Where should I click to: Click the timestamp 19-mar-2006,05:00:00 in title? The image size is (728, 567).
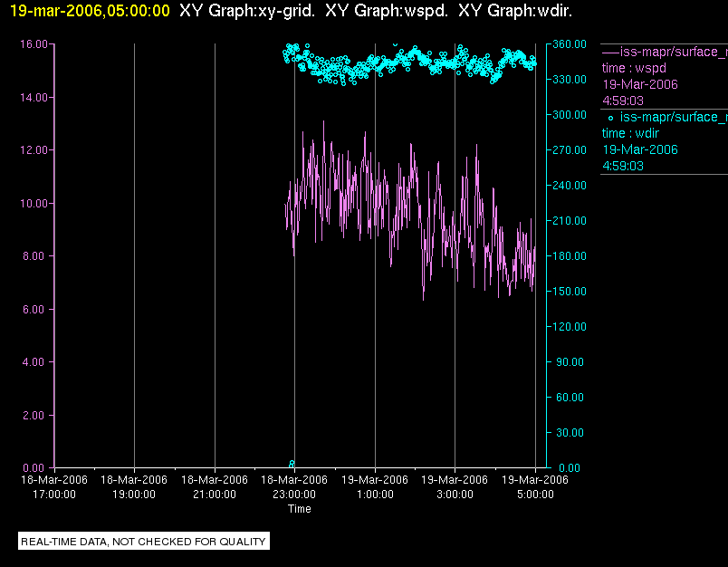pos(90,11)
